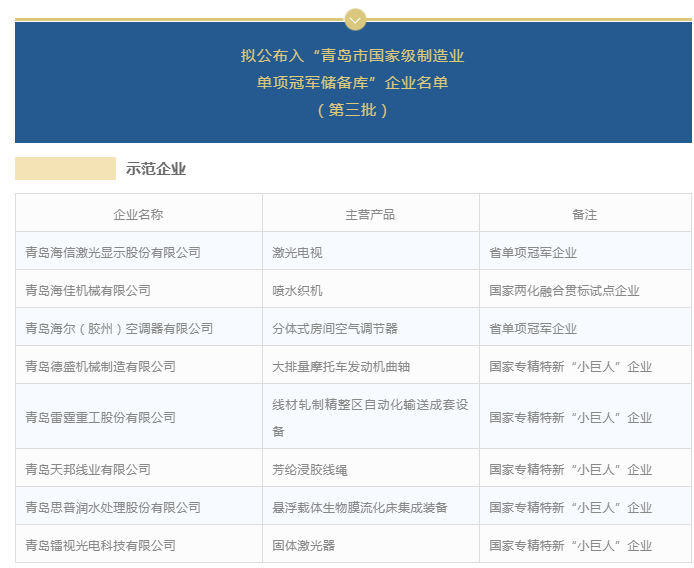Screen dimensions: 694x568
Task: Click 线材轧制精整区自动化输送成套设备 product cell
Action: tap(370, 417)
